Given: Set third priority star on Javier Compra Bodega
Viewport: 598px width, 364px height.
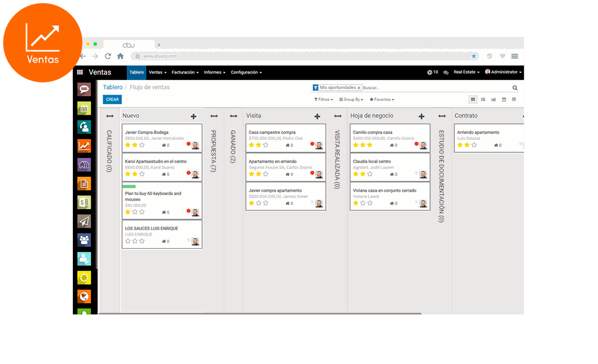Looking at the screenshot, I should 142,145.
